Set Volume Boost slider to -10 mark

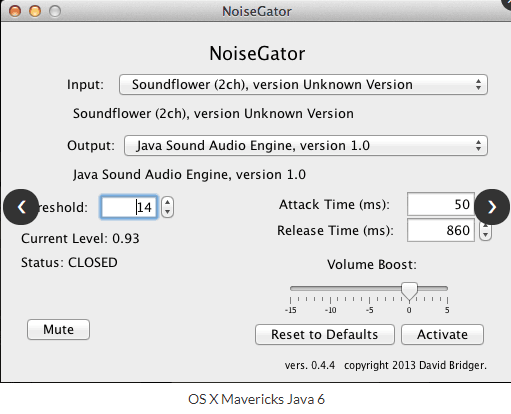(330, 288)
